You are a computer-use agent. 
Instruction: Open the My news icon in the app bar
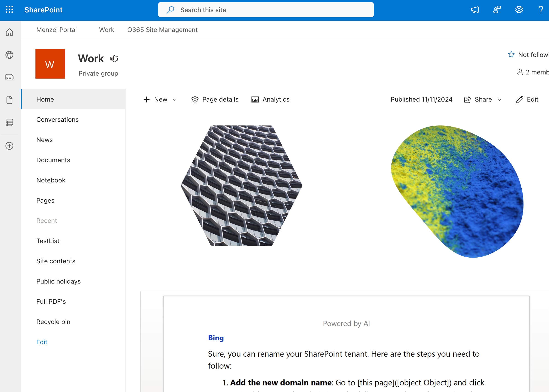pyautogui.click(x=9, y=77)
